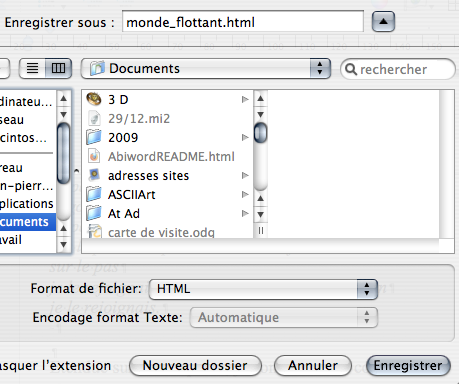
Task: Click the rechercher search field
Action: point(398,69)
